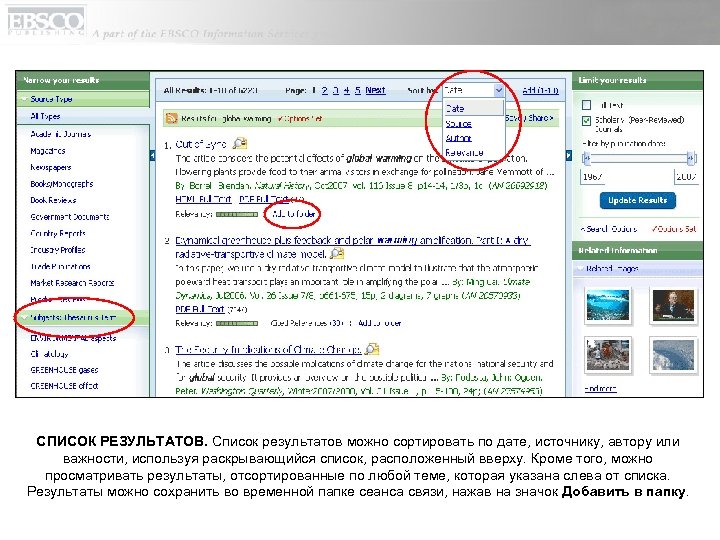Filter by Trade Publications
Image resolution: width=720 pixels, height=540 pixels.
point(61,266)
